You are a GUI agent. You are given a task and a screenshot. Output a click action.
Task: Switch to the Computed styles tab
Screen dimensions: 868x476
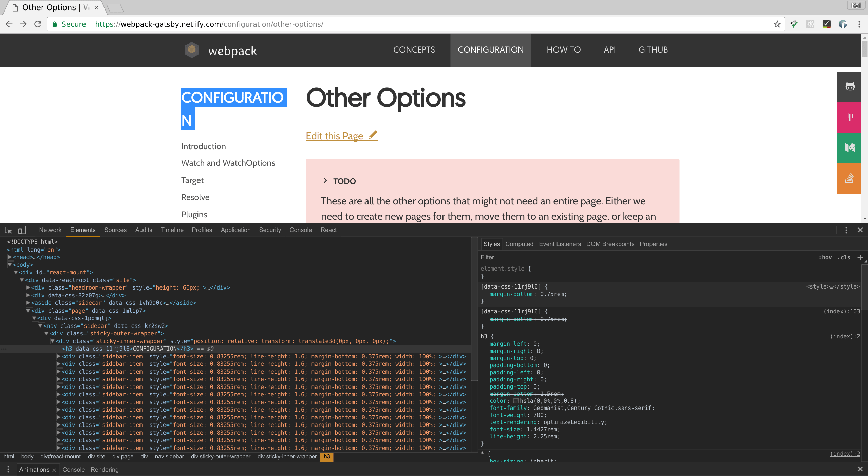(x=519, y=244)
